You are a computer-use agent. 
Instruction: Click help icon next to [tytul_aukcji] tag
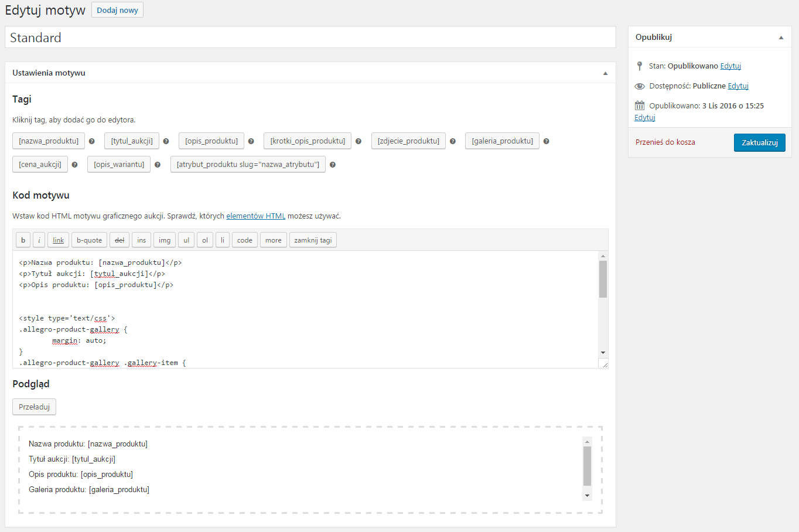click(166, 141)
